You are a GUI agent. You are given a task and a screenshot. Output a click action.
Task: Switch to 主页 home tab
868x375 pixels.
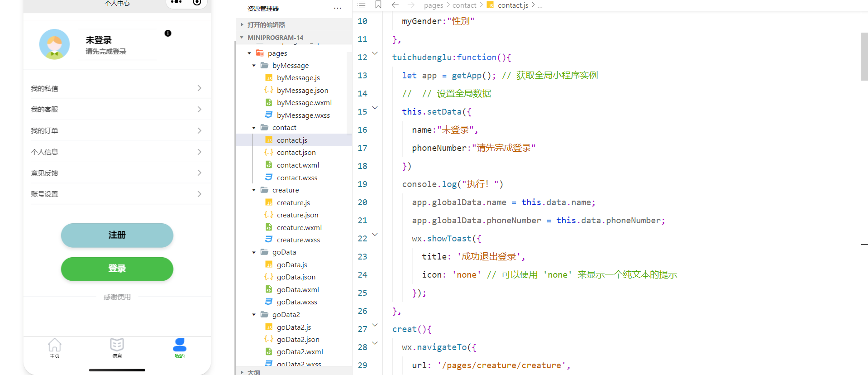point(54,348)
